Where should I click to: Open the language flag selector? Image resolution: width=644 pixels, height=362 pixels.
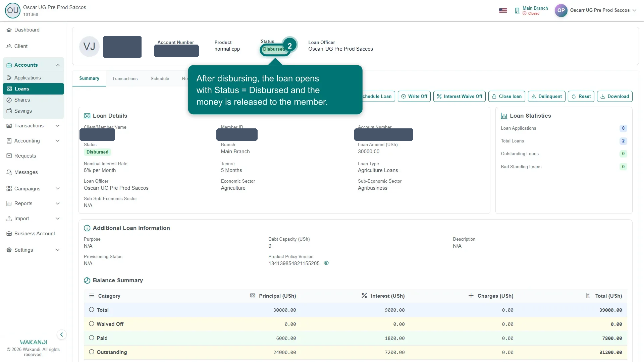point(503,10)
